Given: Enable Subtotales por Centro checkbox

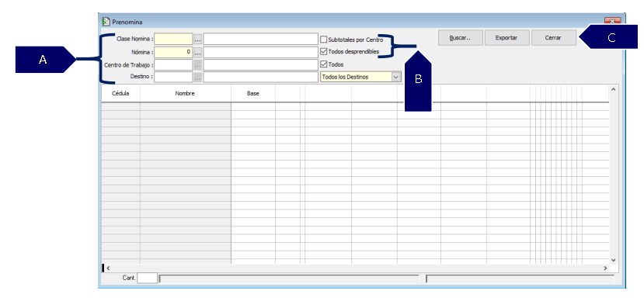Looking at the screenshot, I should 324,40.
